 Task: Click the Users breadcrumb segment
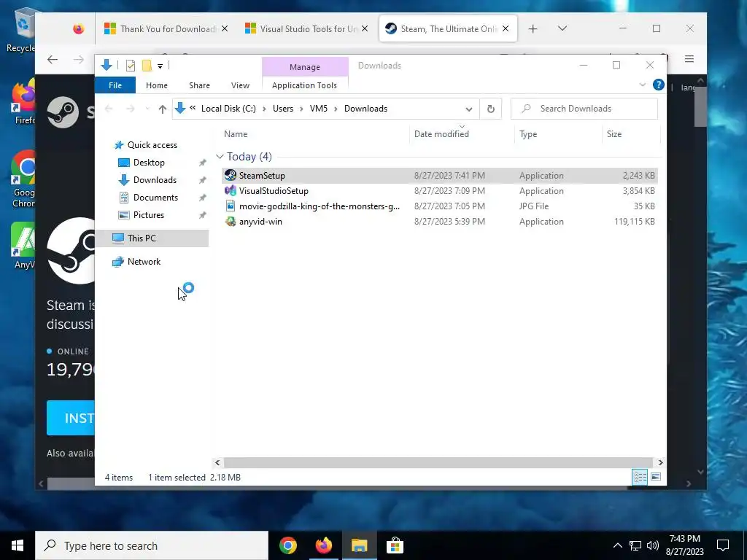(x=283, y=109)
